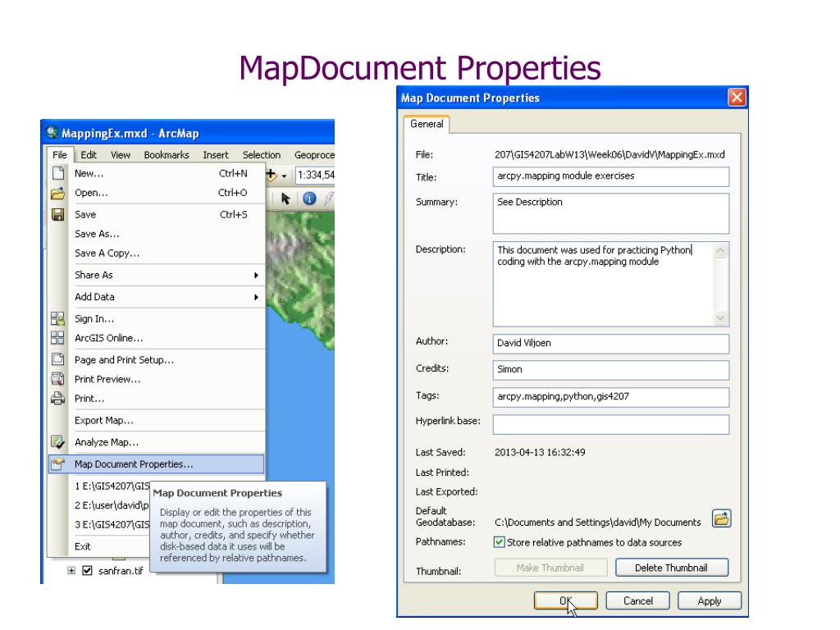The image size is (840, 630).
Task: Click the Print Preview icon
Action: tap(58, 379)
